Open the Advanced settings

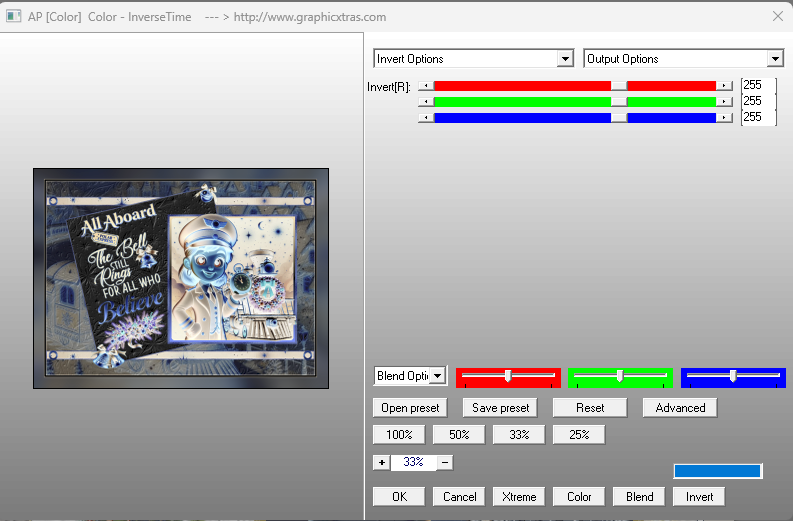(x=680, y=408)
